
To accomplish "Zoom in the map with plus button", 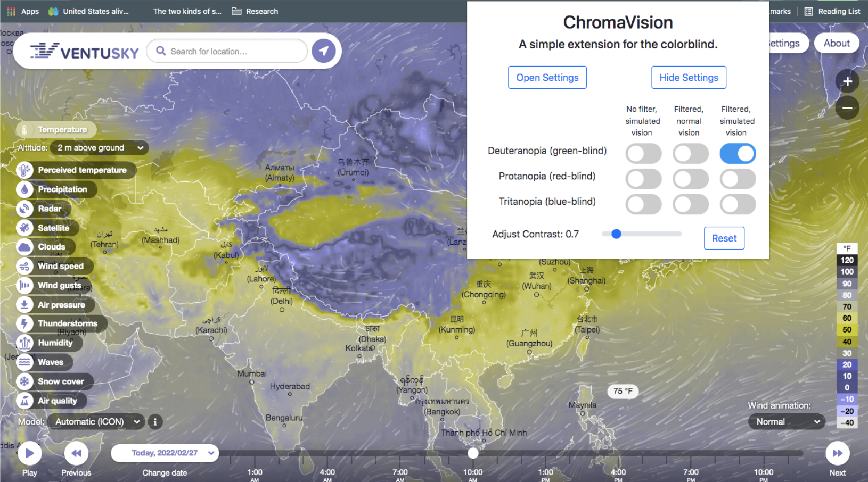I will [x=847, y=81].
